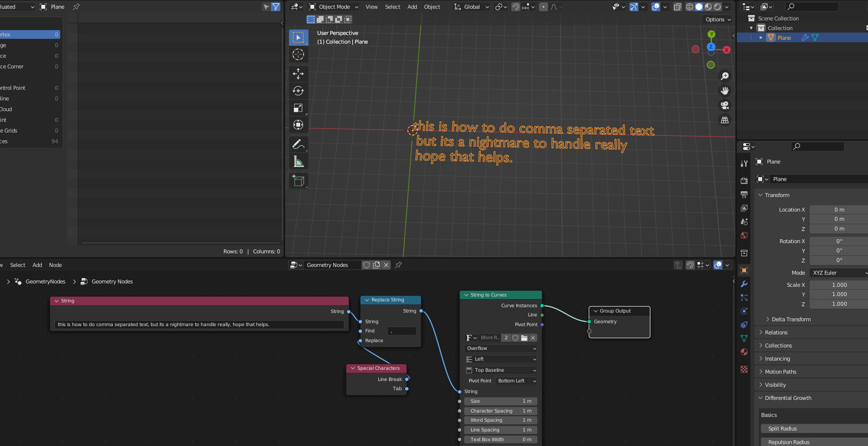Open the Bottom Left pivot point dropdown
The image size is (868, 446).
point(516,381)
